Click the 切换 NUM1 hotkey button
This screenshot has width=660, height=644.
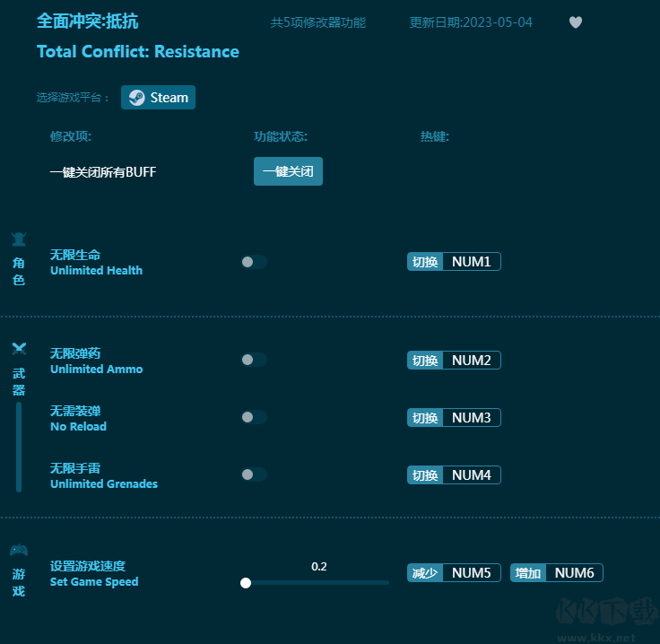pyautogui.click(x=454, y=262)
